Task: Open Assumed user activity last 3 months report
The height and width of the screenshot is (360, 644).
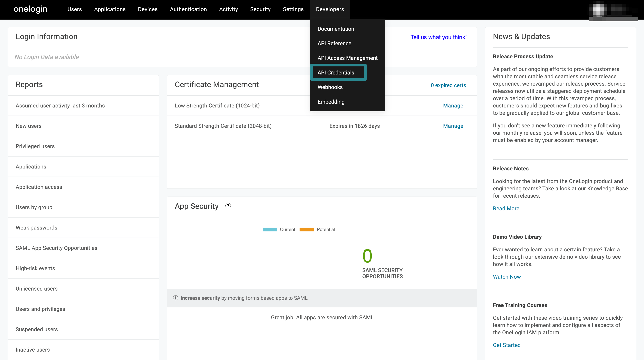Action: [x=83, y=106]
